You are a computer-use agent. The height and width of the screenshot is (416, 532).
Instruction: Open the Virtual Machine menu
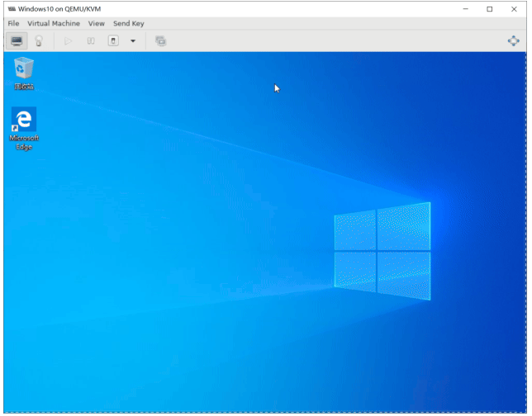point(54,23)
